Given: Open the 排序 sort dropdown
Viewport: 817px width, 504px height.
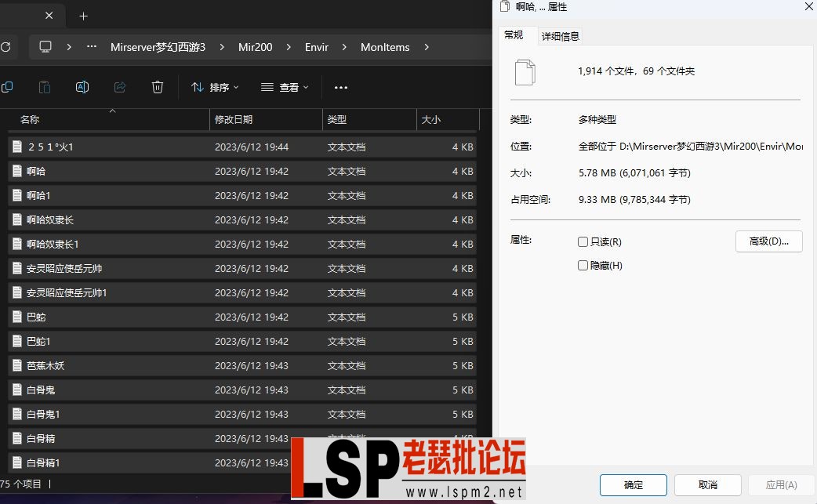Looking at the screenshot, I should click(215, 87).
